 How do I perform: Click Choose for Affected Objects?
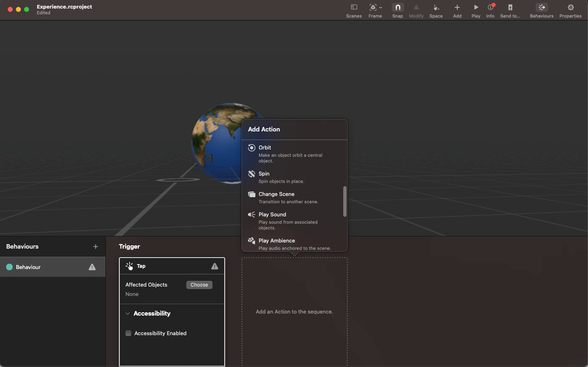199,285
